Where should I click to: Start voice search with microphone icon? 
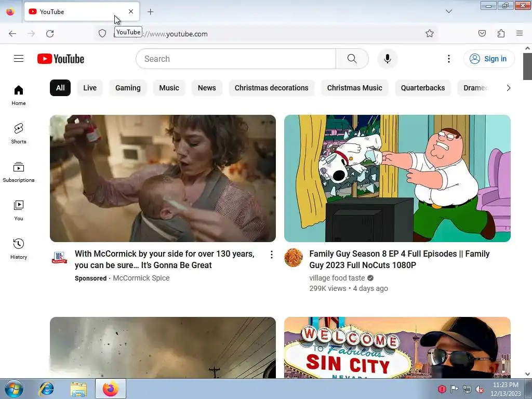tap(388, 59)
